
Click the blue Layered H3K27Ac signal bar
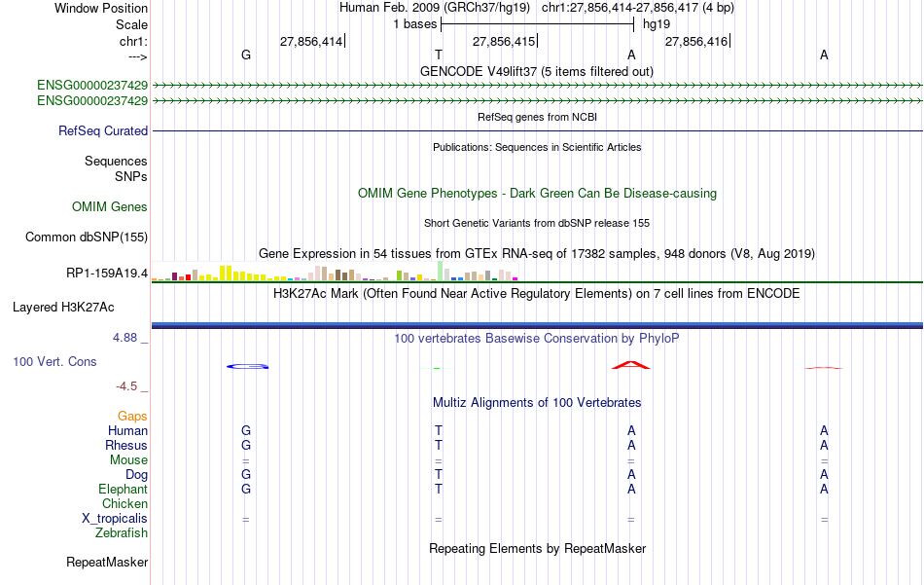[537, 325]
